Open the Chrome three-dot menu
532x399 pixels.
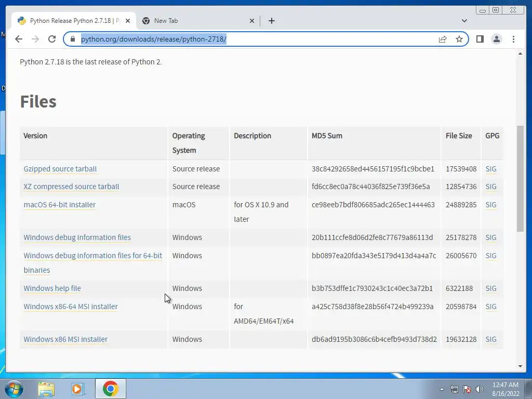coord(513,39)
